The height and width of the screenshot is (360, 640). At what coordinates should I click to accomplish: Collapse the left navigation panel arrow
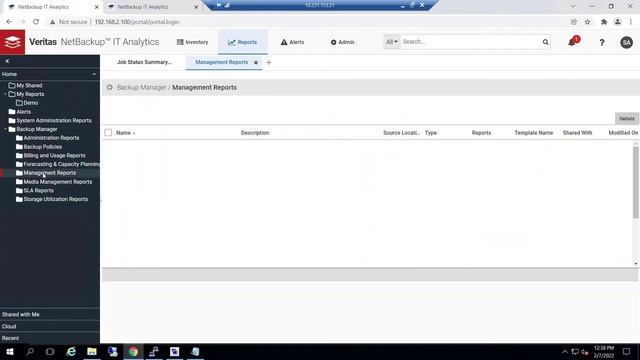[x=7, y=61]
